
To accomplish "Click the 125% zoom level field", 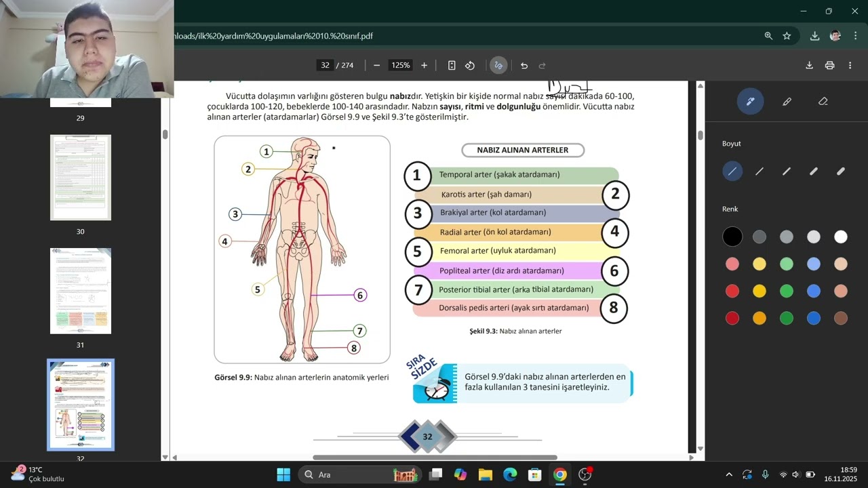I will tap(401, 65).
